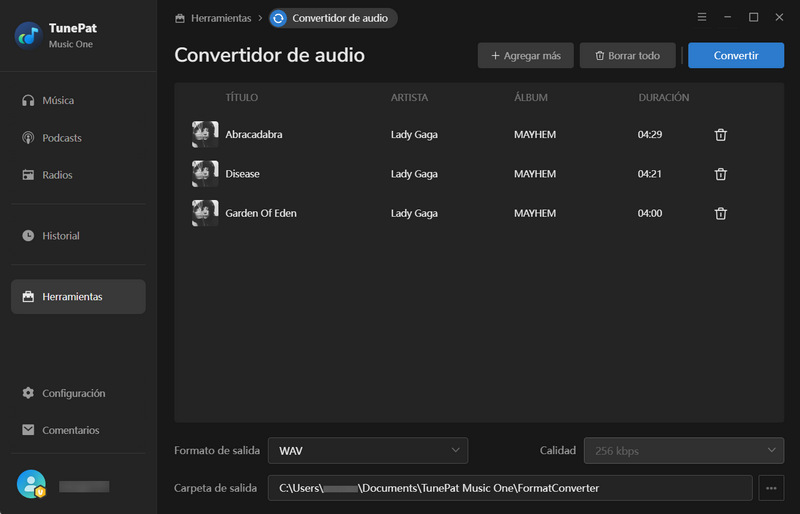Click the Convertidor de audio breadcrumb chip
The width and height of the screenshot is (800, 514).
[x=333, y=18]
